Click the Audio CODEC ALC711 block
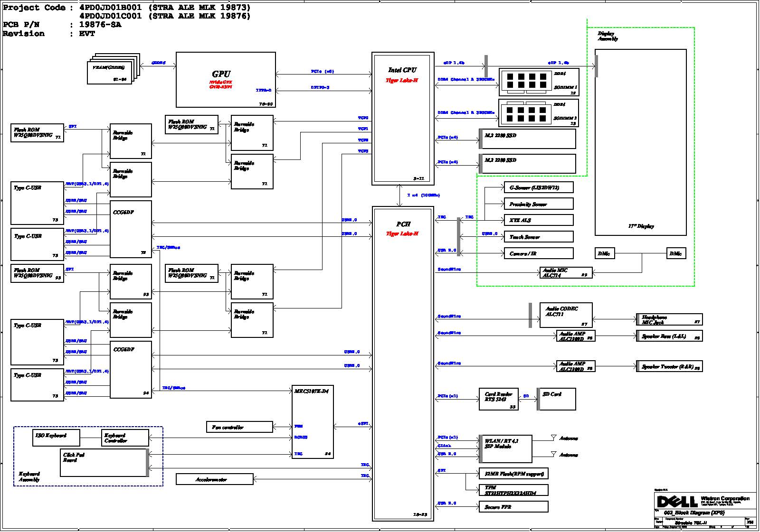 coord(566,315)
